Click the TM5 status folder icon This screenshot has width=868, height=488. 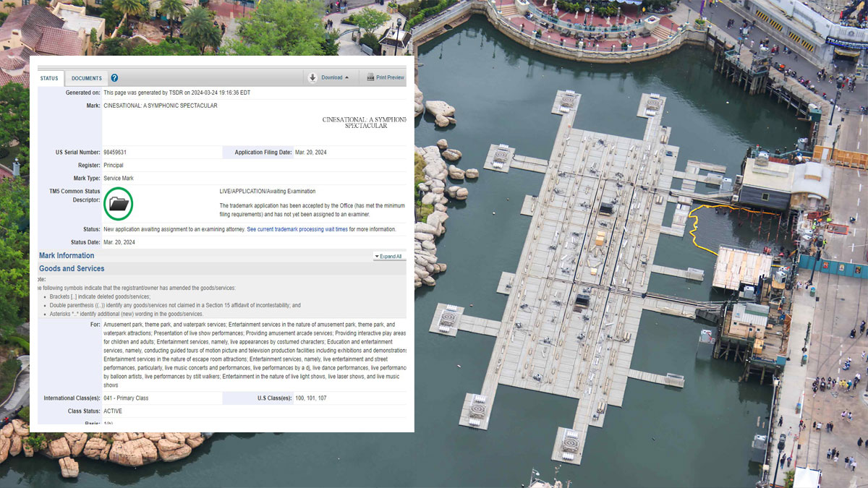tap(118, 203)
